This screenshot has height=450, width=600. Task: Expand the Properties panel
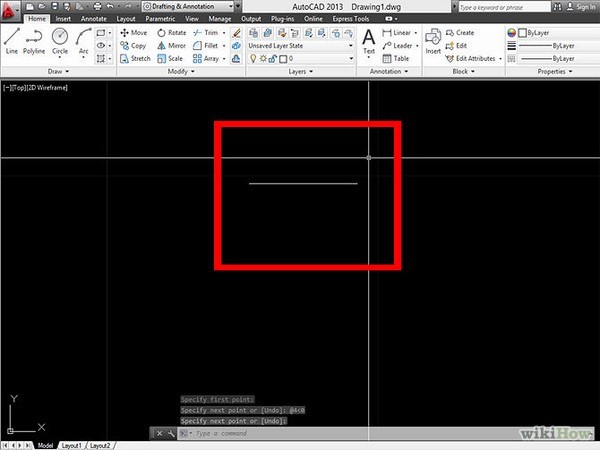(555, 72)
